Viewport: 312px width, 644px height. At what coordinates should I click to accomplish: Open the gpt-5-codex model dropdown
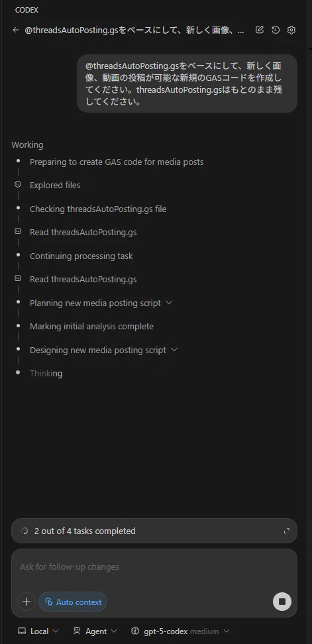click(180, 631)
